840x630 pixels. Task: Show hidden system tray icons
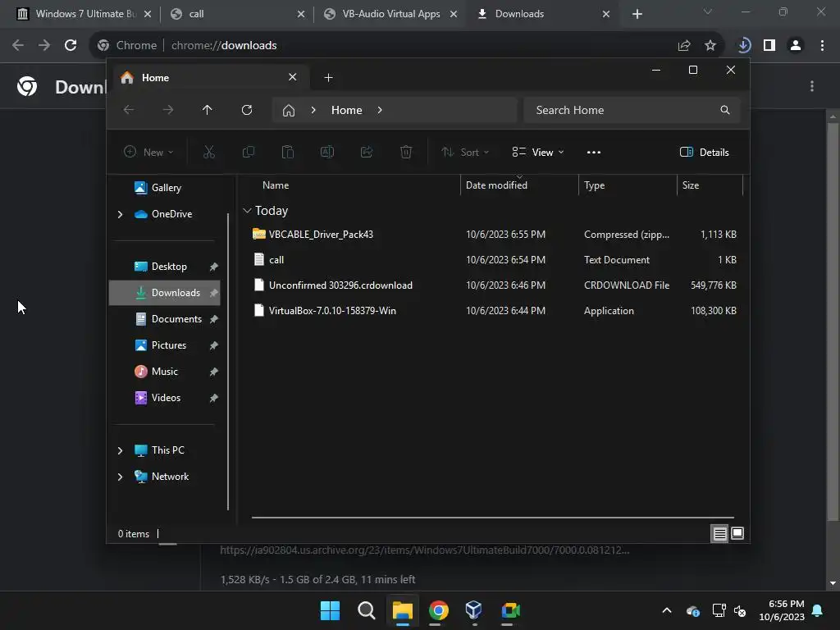tap(667, 610)
